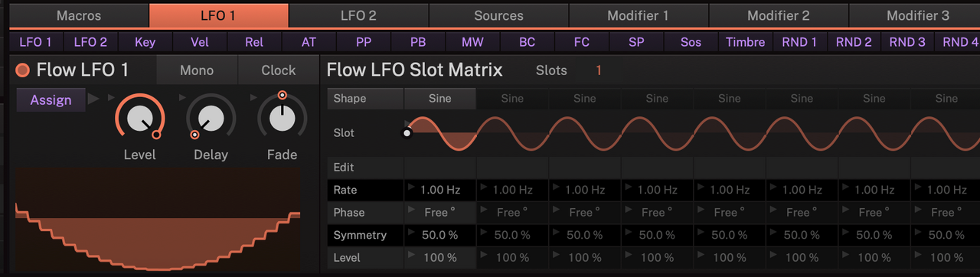
Task: Toggle the Mono mode button
Action: pos(197,70)
